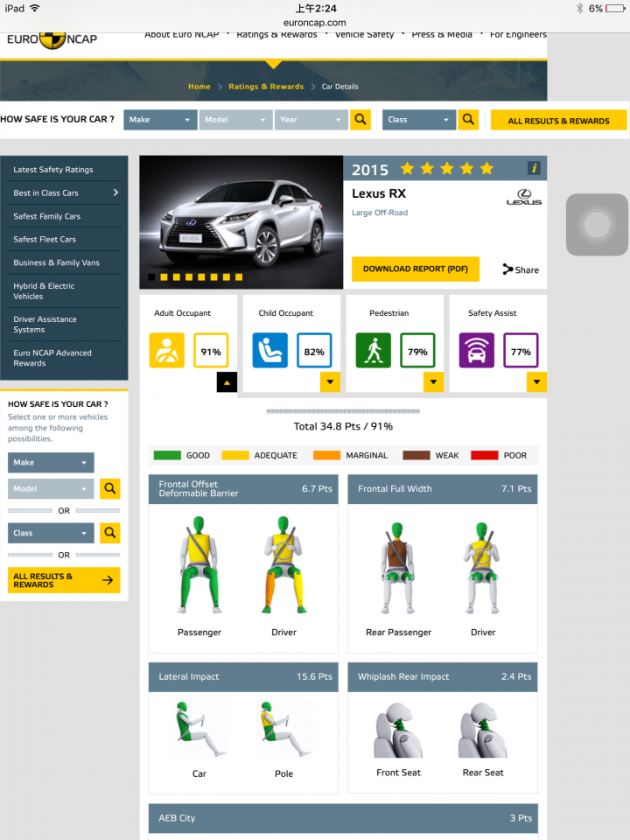Open the top Make dropdown
Viewport: 630px width, 840px height.
(160, 120)
